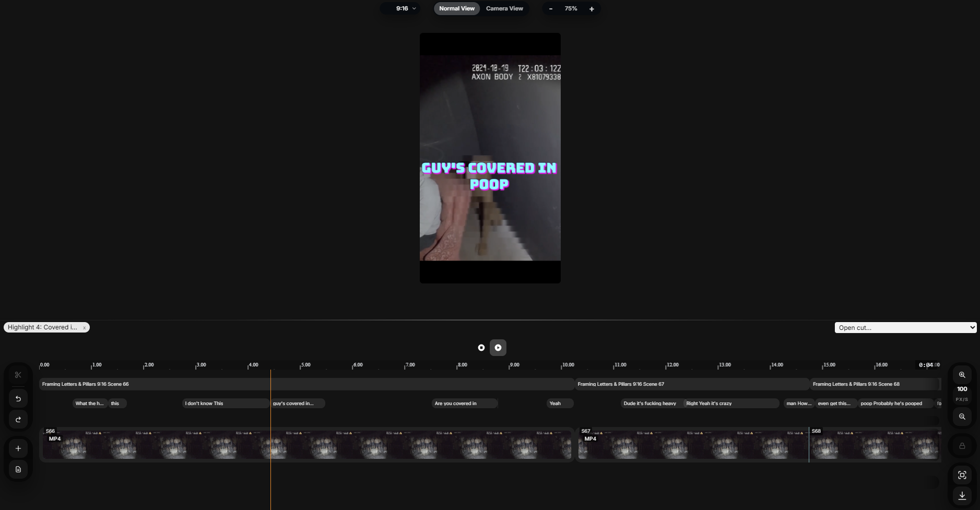Click the 10.00 mark on timeline ruler

point(568,365)
